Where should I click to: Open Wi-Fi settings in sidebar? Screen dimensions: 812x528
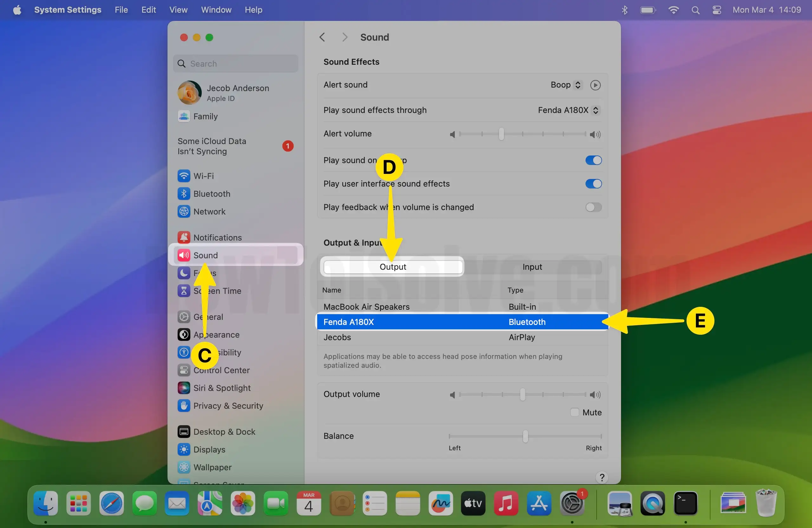point(204,176)
